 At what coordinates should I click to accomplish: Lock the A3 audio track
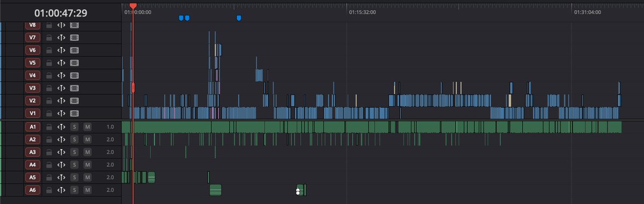coord(49,152)
